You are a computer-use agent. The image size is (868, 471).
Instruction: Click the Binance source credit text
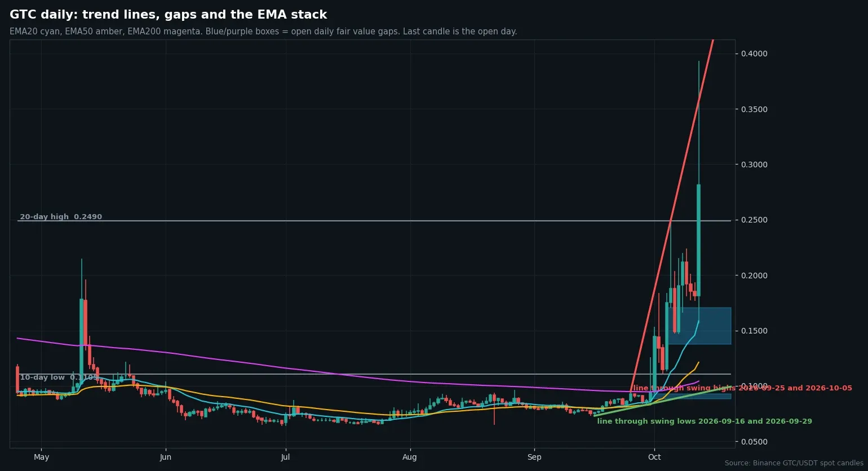click(794, 463)
